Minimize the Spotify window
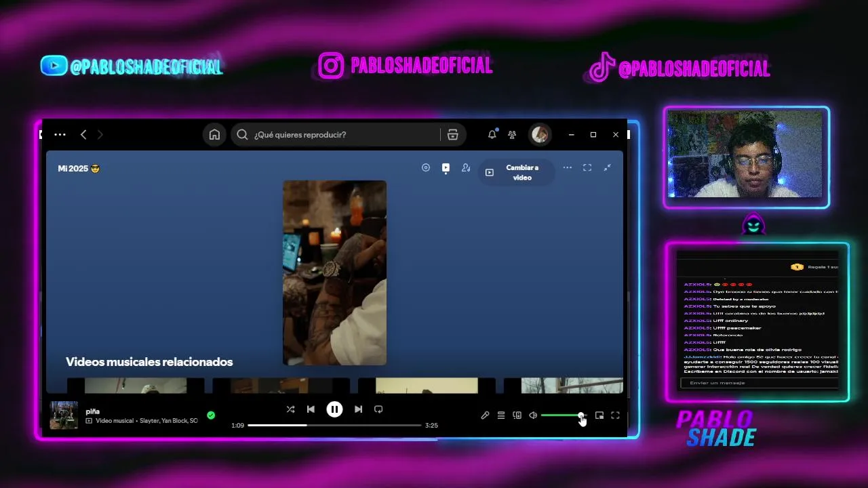 571,135
